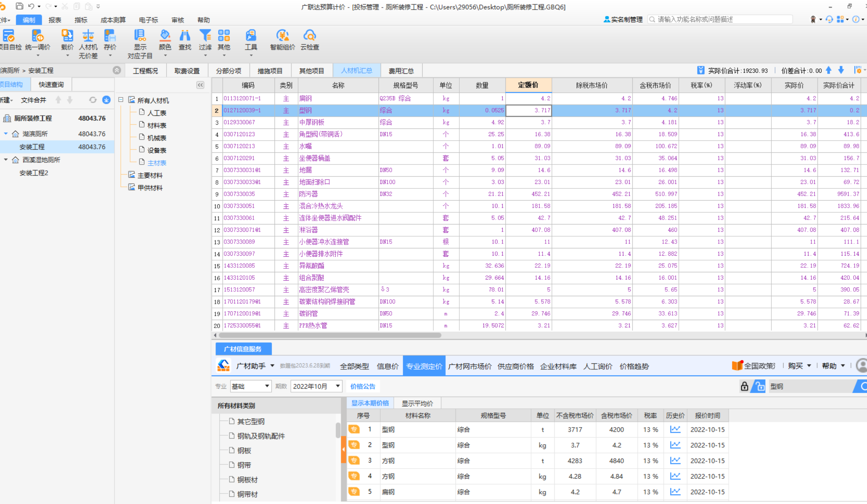Open the 专业 基础 dropdown

(251, 386)
